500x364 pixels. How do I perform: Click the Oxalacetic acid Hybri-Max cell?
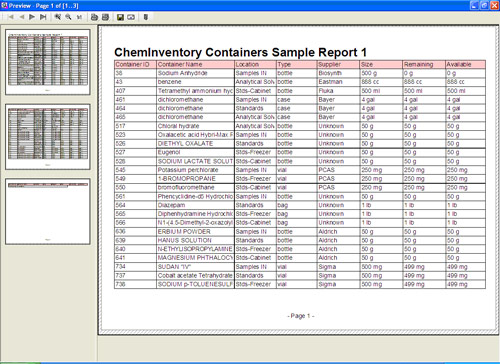click(195, 135)
